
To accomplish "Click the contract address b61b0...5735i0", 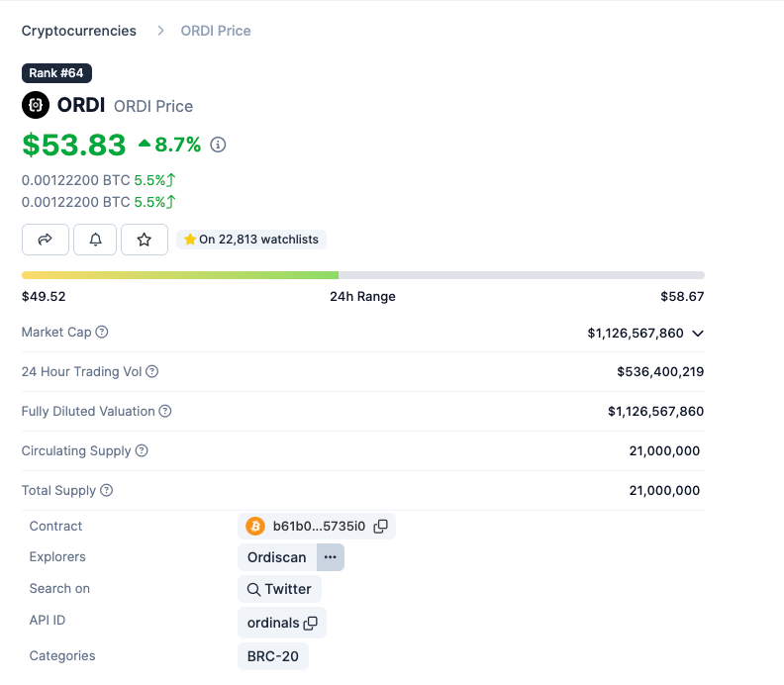I will pyautogui.click(x=319, y=526).
